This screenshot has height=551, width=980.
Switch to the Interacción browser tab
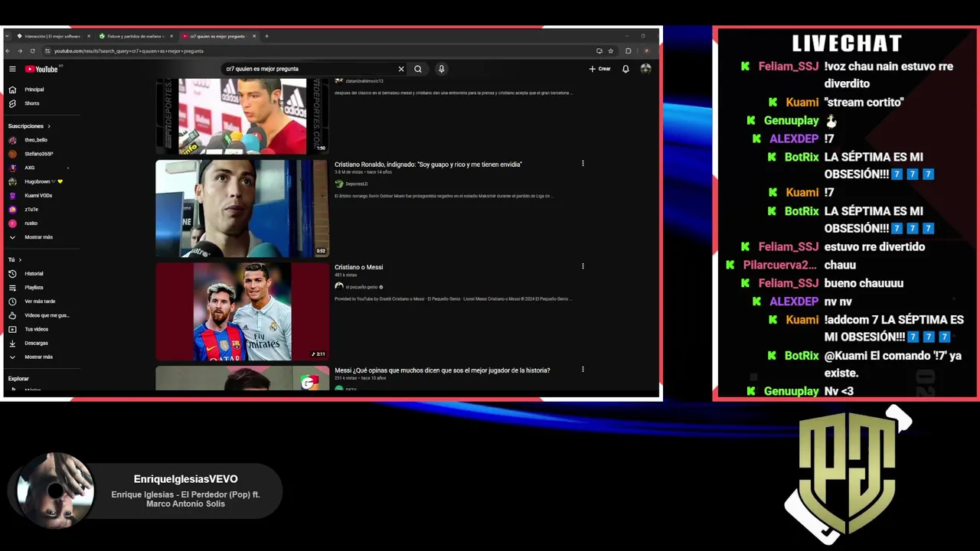(52, 36)
